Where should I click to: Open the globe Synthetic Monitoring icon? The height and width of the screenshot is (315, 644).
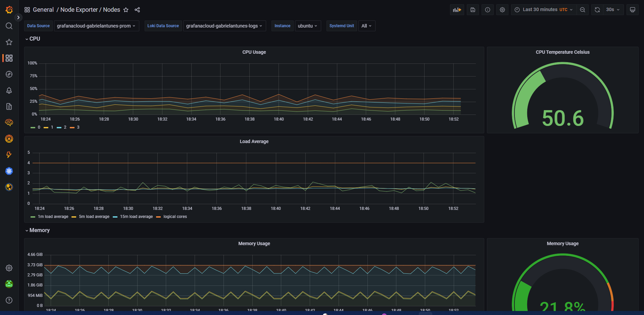(9, 187)
